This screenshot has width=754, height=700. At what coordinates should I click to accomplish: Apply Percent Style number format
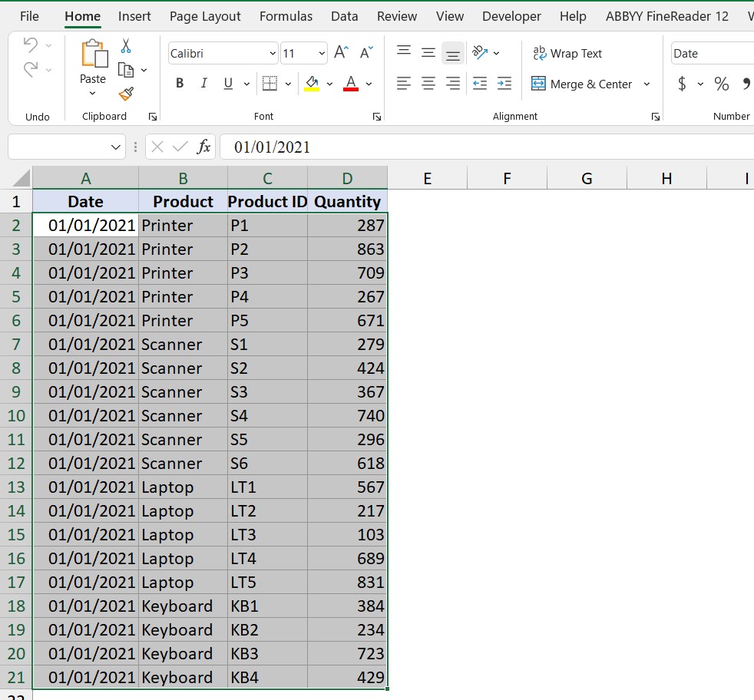click(x=722, y=84)
